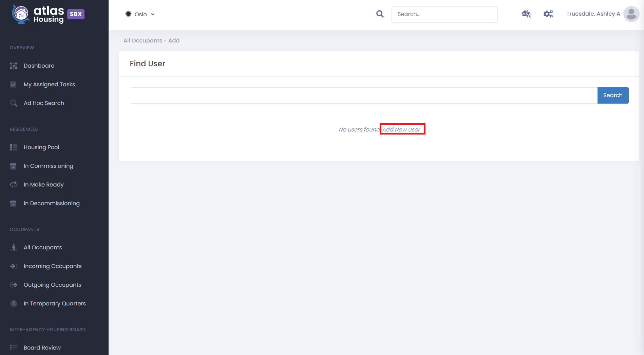Click the Housing Pool list icon
Viewport: 644px width, 355px height.
14,147
